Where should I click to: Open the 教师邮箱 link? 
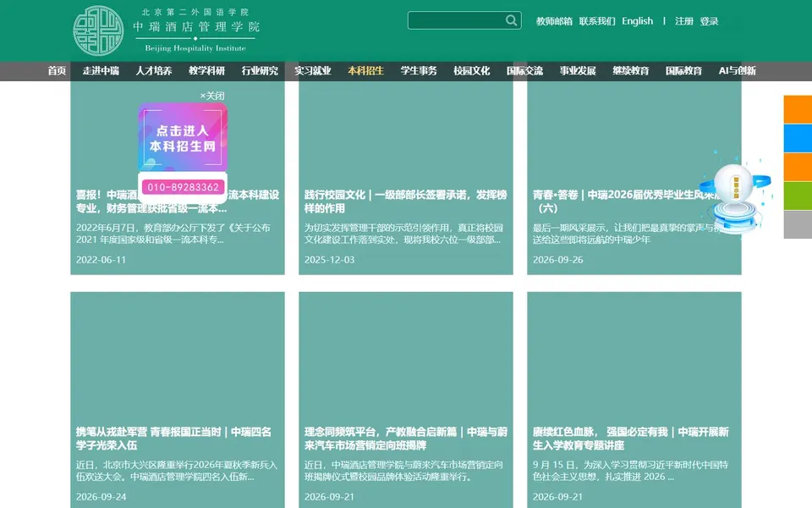click(x=554, y=21)
